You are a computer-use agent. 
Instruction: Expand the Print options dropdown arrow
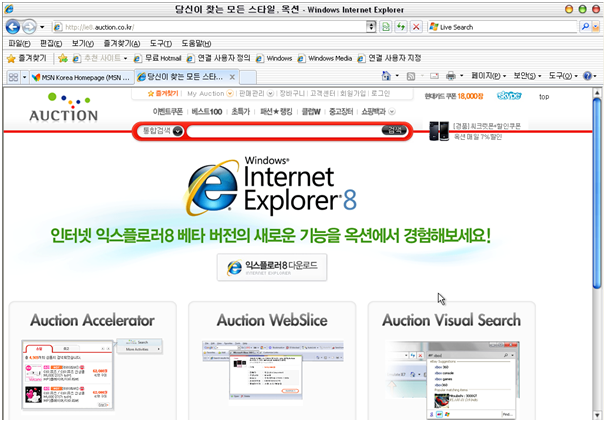(x=461, y=76)
